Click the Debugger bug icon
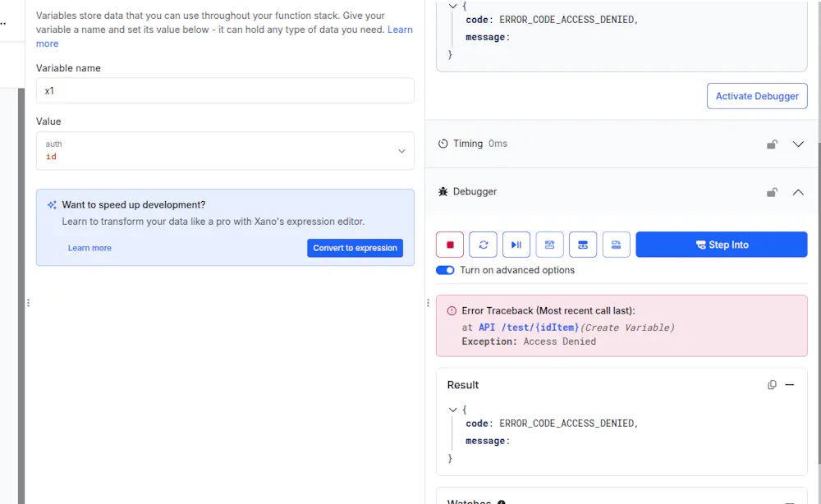The image size is (821, 504). (450, 191)
